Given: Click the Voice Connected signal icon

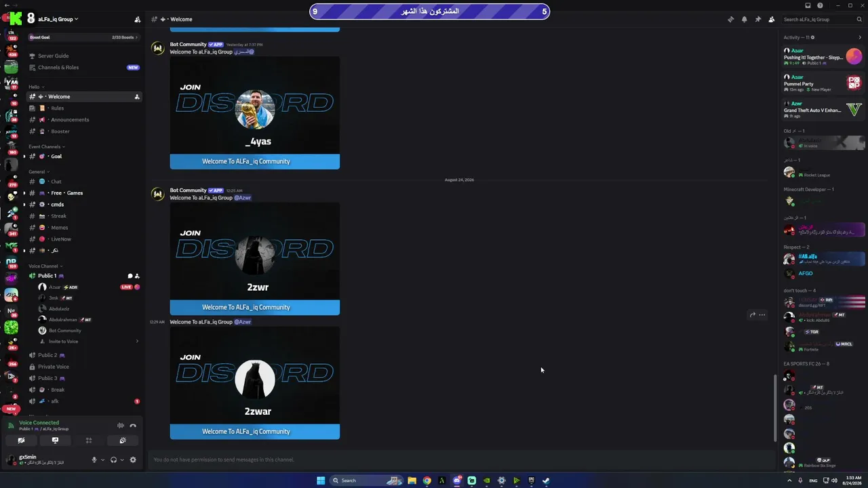Looking at the screenshot, I should coord(11,426).
